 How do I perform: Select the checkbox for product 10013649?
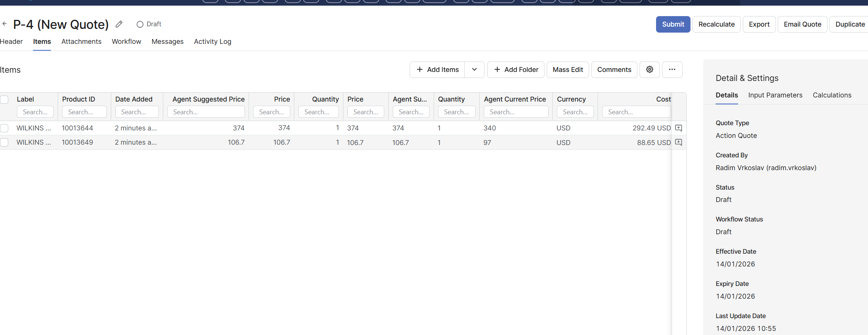[x=4, y=142]
